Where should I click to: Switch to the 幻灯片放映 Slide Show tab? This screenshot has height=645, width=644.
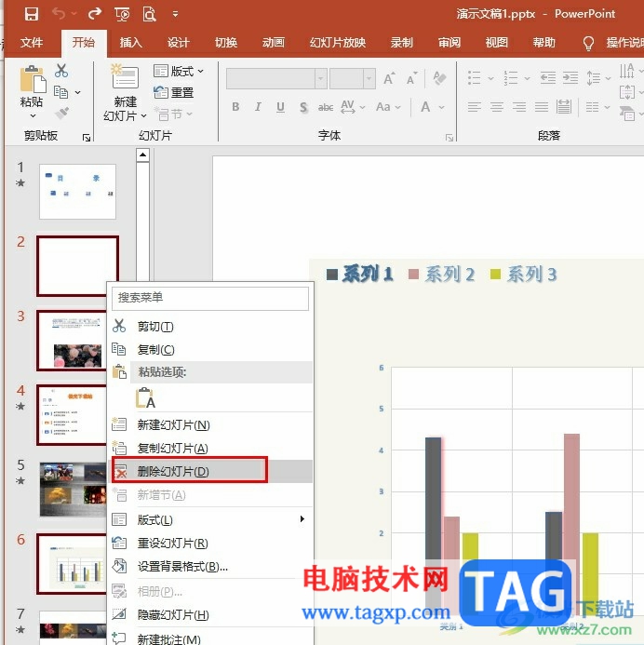pos(338,43)
